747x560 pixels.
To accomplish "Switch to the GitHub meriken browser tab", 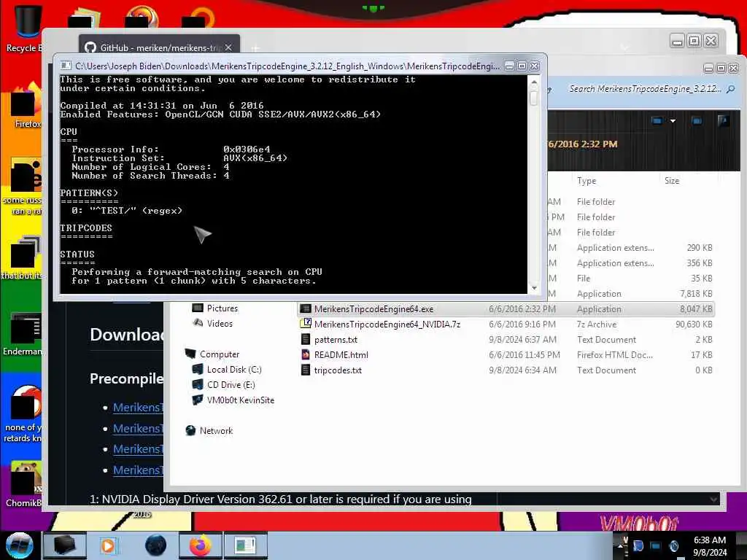I will tap(159, 47).
